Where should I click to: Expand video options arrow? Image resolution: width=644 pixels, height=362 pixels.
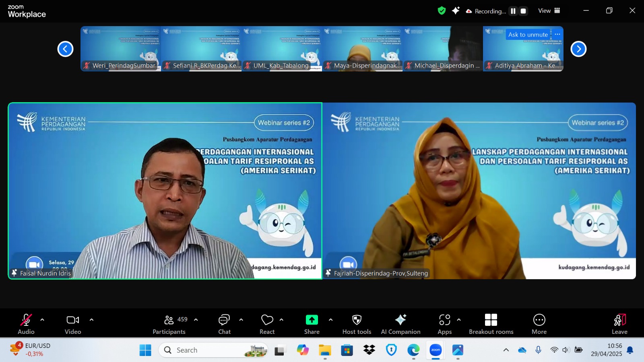(91, 320)
